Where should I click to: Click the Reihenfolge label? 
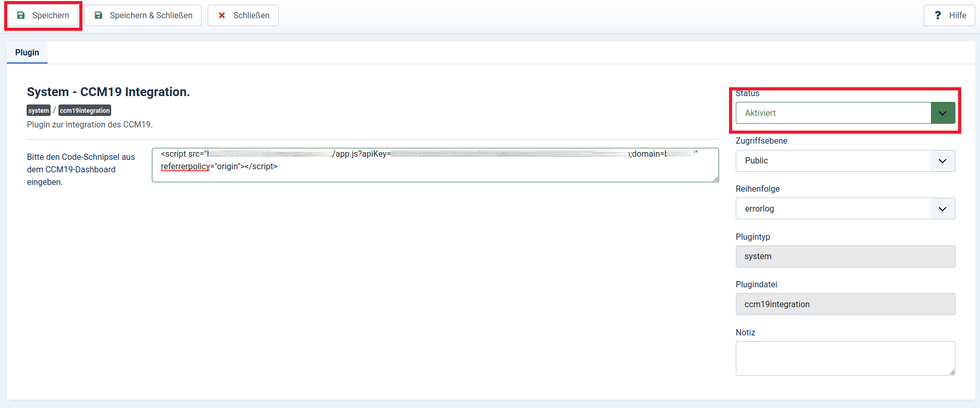758,189
